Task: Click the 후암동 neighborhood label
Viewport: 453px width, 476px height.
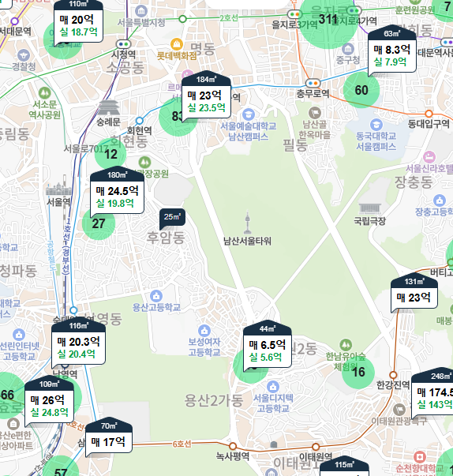Action: (166, 238)
